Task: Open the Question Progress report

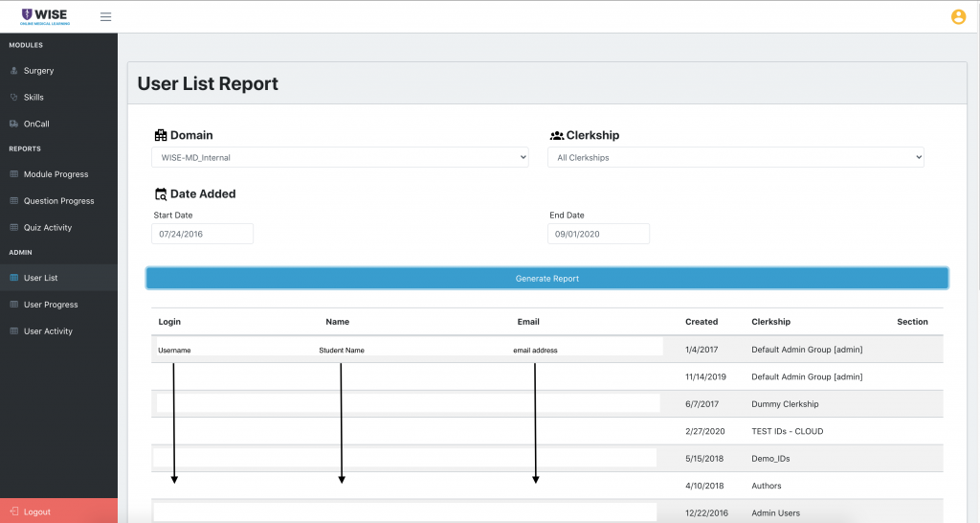Action: click(x=58, y=201)
